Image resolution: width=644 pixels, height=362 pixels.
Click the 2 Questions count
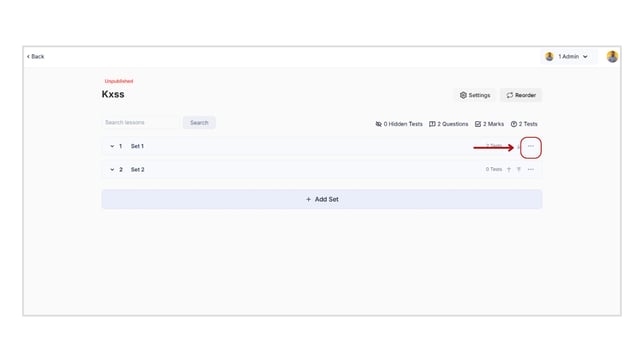click(x=448, y=124)
